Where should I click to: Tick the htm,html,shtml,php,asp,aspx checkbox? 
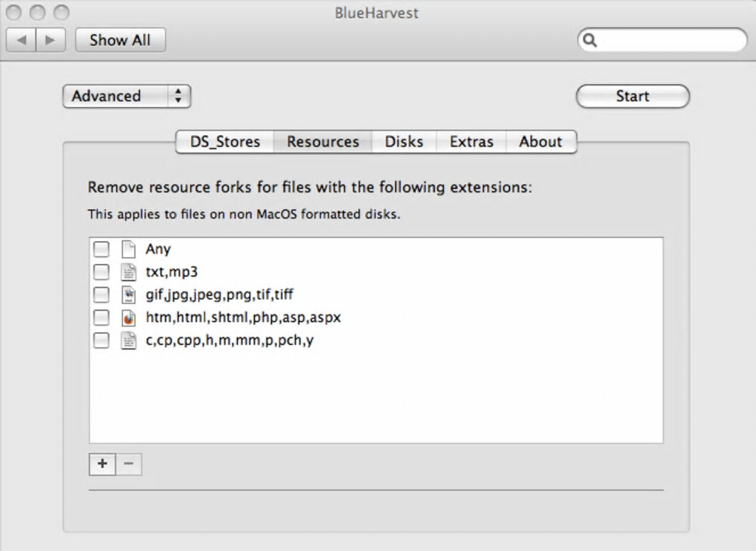[x=101, y=318]
